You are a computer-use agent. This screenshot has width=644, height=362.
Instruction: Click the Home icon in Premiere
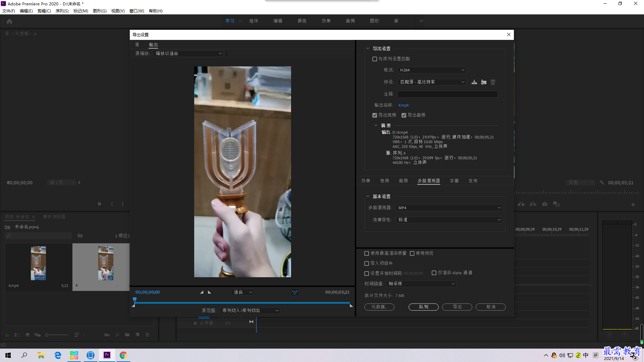coord(9,21)
